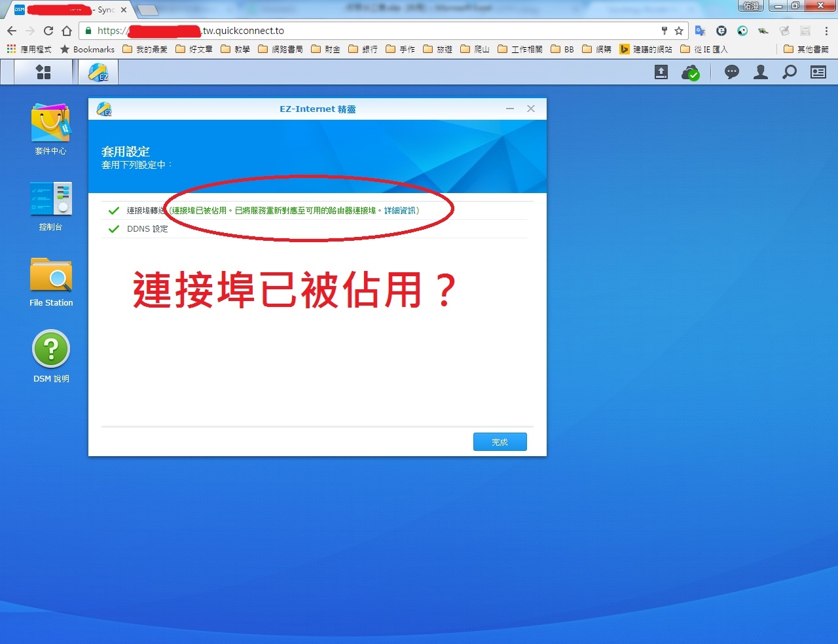Expand the 旅遊 bookmark folder
This screenshot has height=644, width=838.
(x=437, y=49)
